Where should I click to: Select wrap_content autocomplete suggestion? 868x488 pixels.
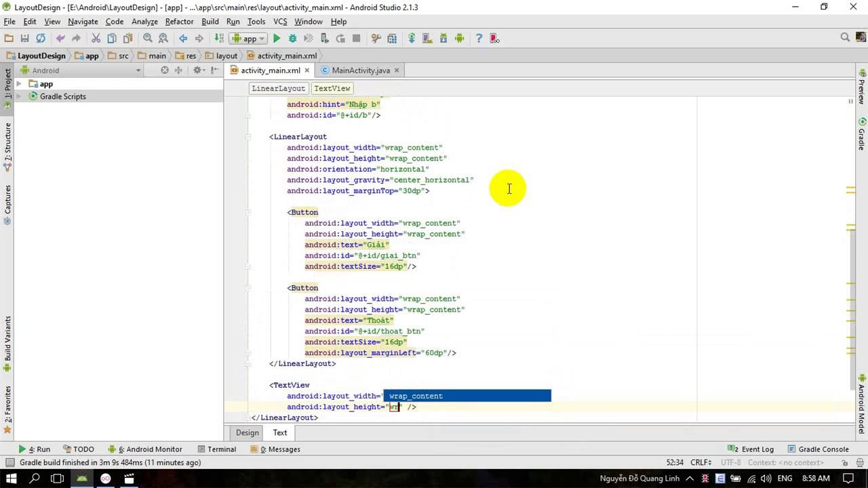tap(467, 396)
